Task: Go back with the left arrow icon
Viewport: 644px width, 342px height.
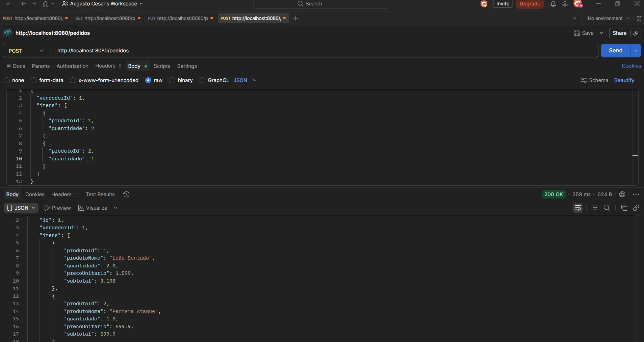Action: (23, 4)
